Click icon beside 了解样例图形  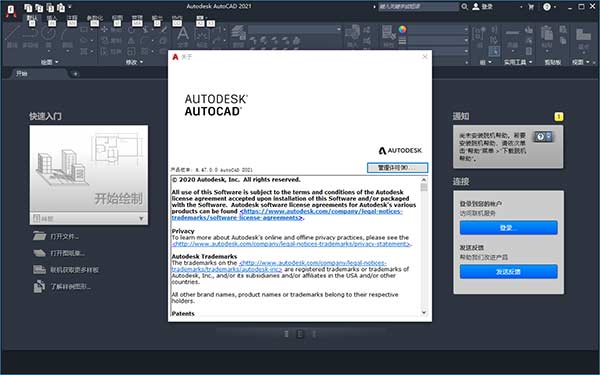[x=39, y=287]
